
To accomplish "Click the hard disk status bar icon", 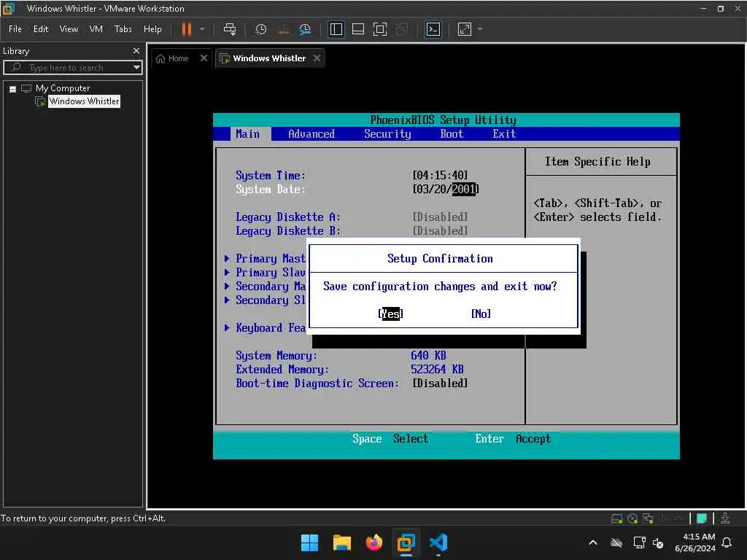I will 617,518.
